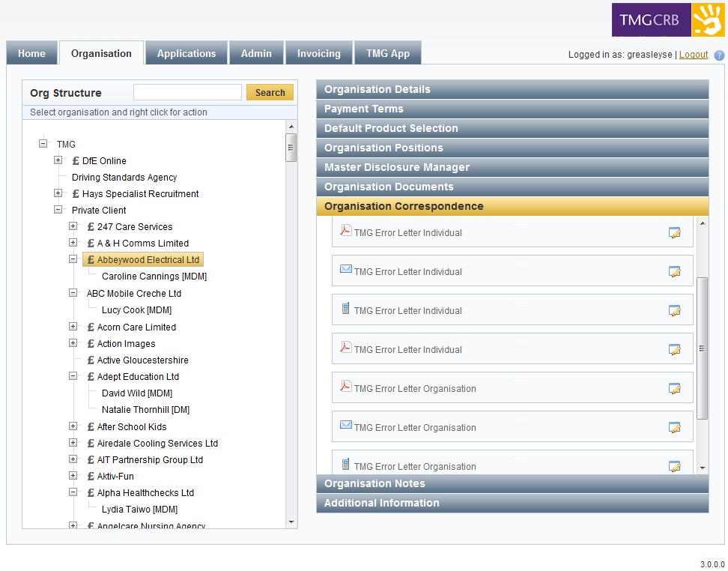Open the Organisation Positions section

click(512, 148)
